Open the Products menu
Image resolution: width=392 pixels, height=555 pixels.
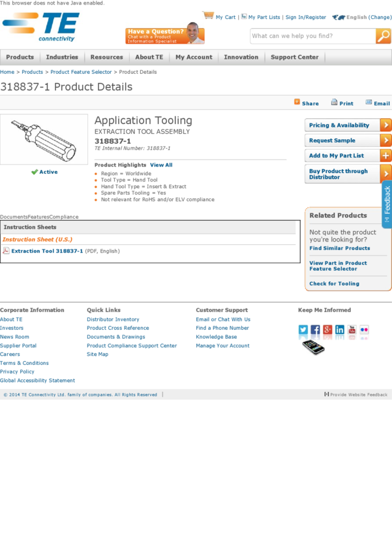(x=20, y=57)
